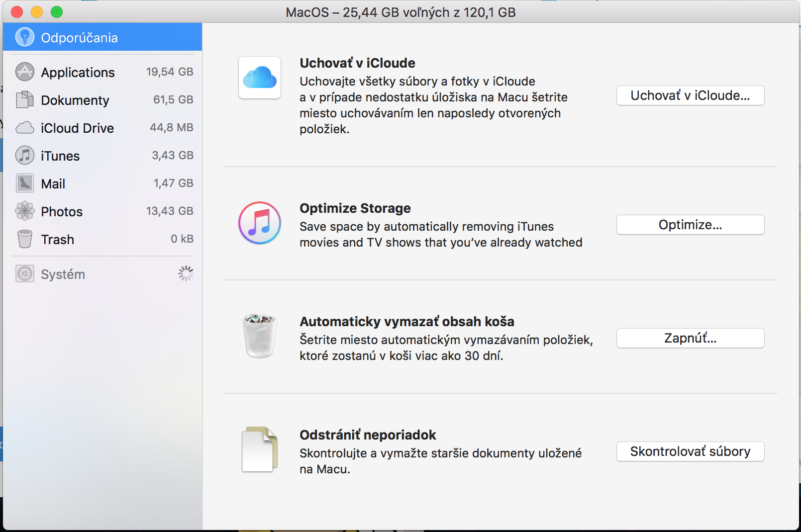Click the 0 kB Trash size
The image size is (801, 532).
(x=182, y=239)
